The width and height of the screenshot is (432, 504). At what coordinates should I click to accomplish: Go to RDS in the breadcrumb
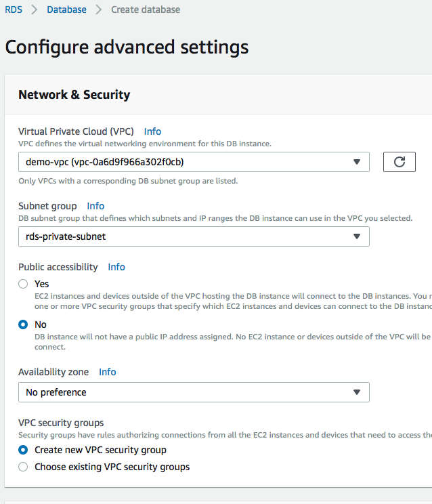(x=14, y=9)
